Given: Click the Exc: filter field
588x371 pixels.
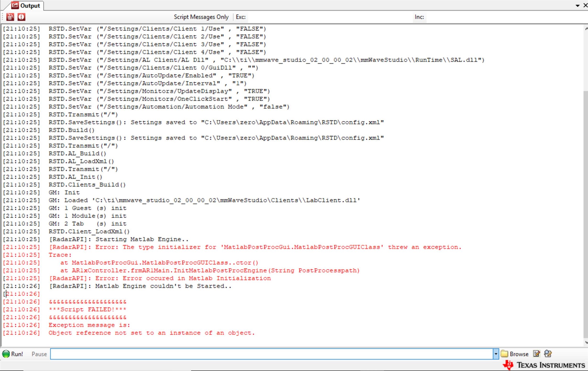Looking at the screenshot, I should click(x=330, y=17).
